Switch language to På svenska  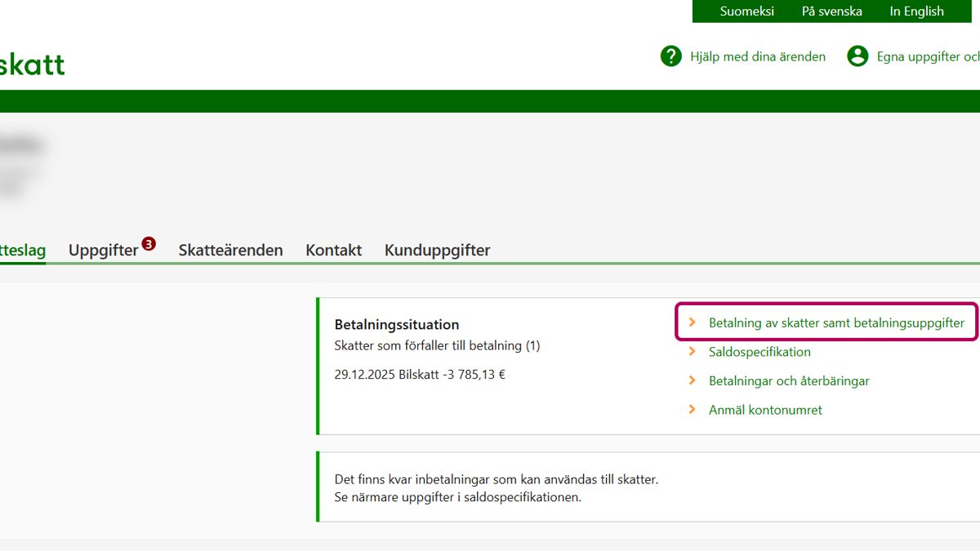pos(831,11)
